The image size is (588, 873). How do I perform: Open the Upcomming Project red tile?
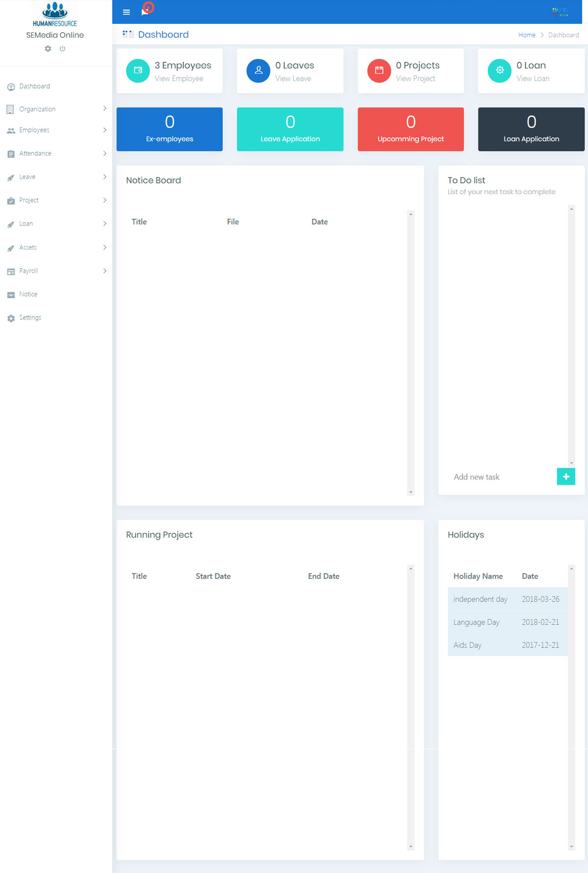pos(411,129)
